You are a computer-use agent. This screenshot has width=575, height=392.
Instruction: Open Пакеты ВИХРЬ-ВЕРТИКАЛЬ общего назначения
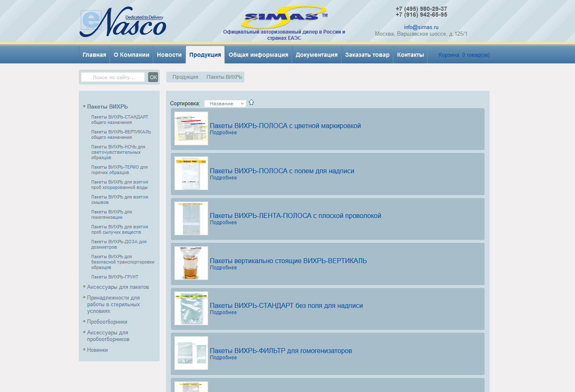[121, 135]
